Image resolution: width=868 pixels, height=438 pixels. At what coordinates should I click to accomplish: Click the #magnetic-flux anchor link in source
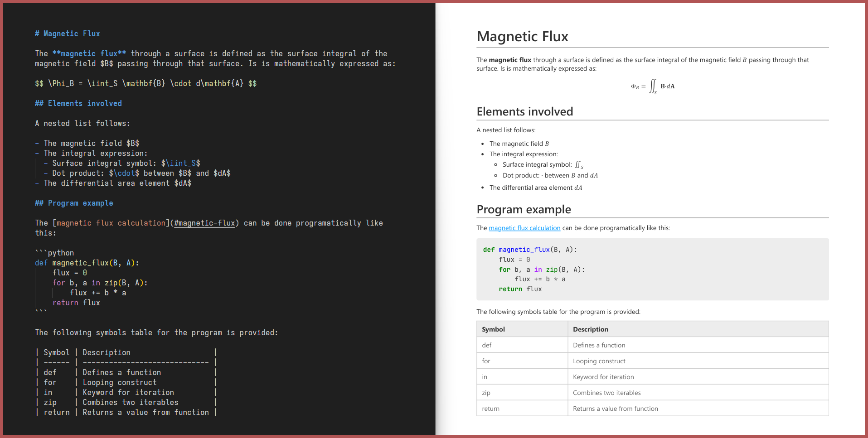[x=204, y=223]
